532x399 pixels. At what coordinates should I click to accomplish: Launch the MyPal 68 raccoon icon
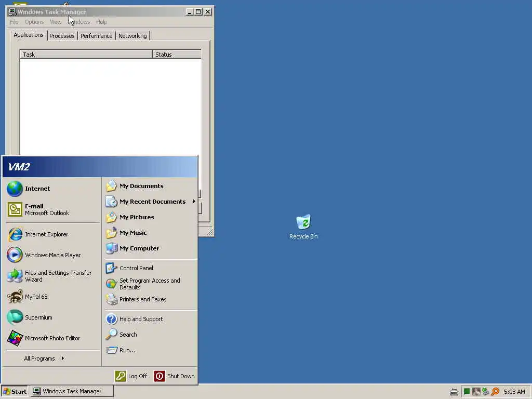(x=15, y=297)
